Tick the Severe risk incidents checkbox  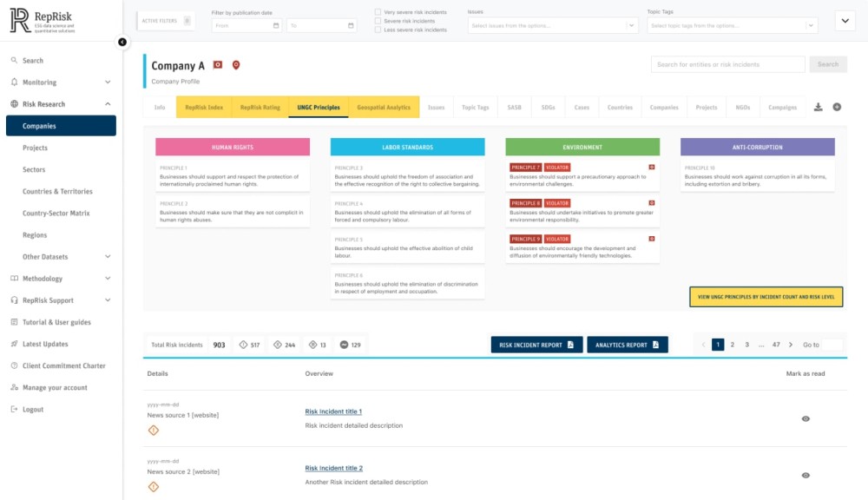[378, 21]
